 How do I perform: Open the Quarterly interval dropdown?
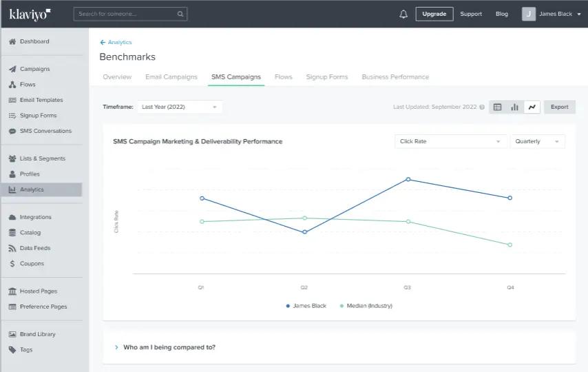pyautogui.click(x=537, y=141)
